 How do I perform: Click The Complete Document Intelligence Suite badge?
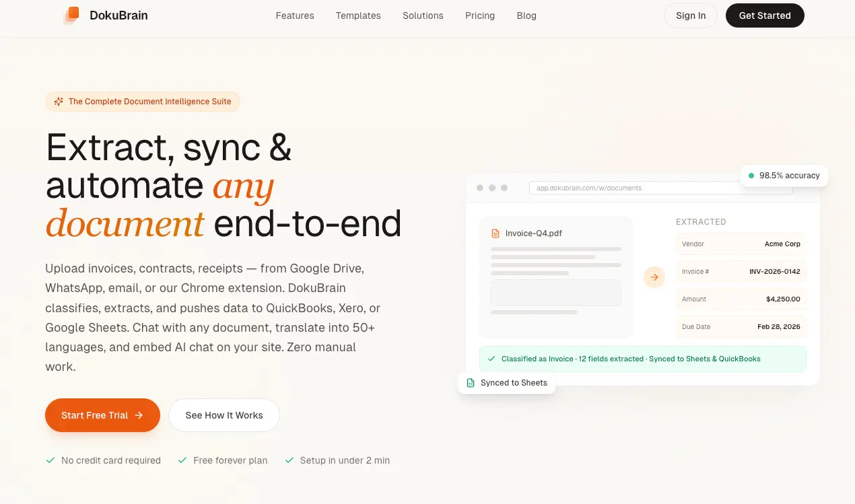coord(143,102)
